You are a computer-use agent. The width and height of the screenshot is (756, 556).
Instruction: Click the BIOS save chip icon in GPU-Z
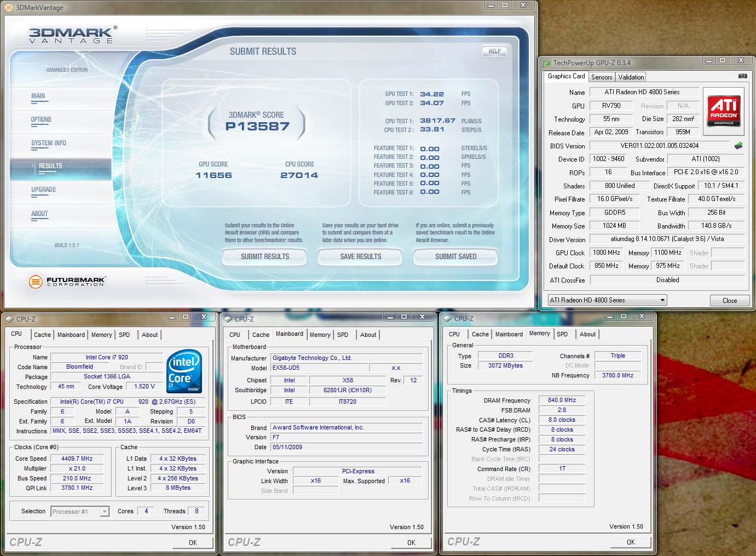[x=738, y=146]
